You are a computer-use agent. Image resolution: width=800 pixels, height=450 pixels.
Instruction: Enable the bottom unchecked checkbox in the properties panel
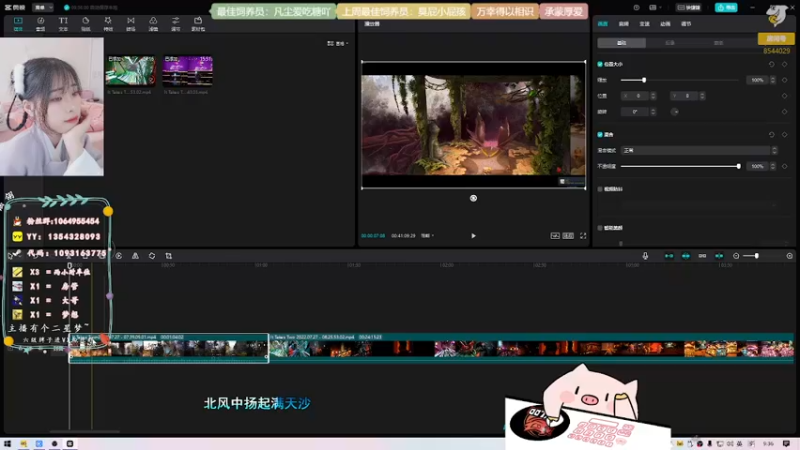coord(600,228)
